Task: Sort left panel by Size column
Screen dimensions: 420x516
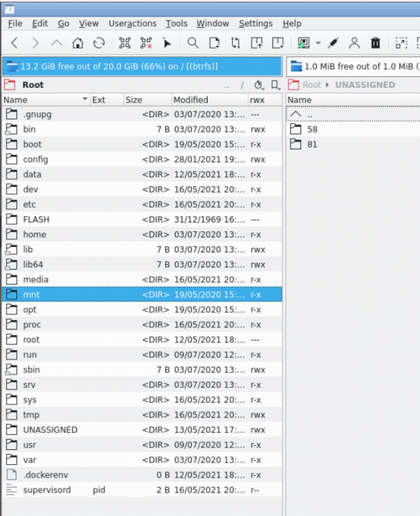Action: pos(148,100)
